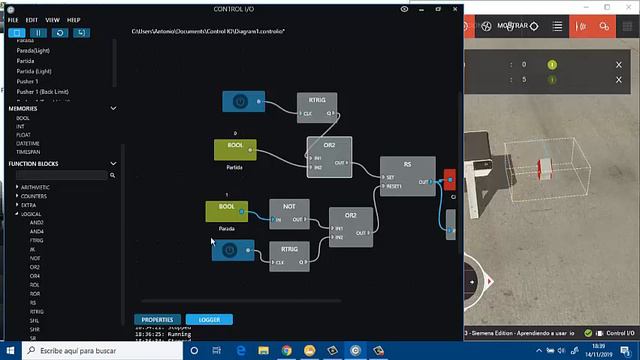640x360 pixels.
Task: Collapse the MEMORIES section chevron
Action: 113,108
